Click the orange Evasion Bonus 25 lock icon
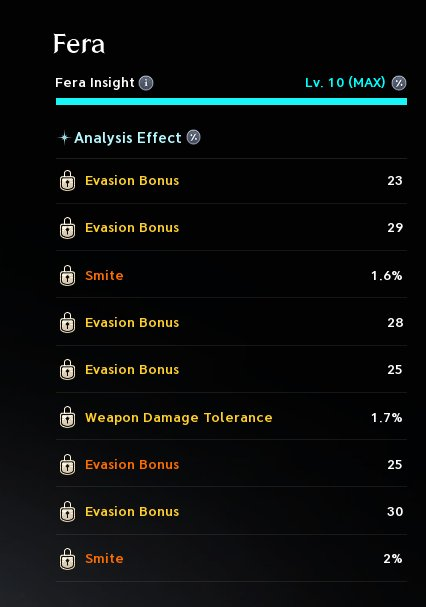Image resolution: width=426 pixels, height=607 pixels. pyautogui.click(x=67, y=464)
